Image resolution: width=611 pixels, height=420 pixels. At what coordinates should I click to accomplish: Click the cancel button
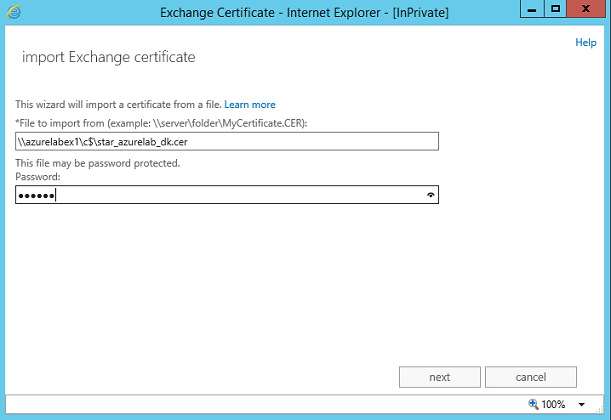coord(531,377)
